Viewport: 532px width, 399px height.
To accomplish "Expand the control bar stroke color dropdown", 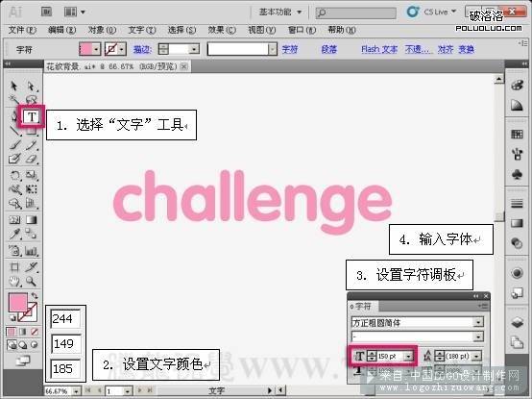I will [x=122, y=50].
